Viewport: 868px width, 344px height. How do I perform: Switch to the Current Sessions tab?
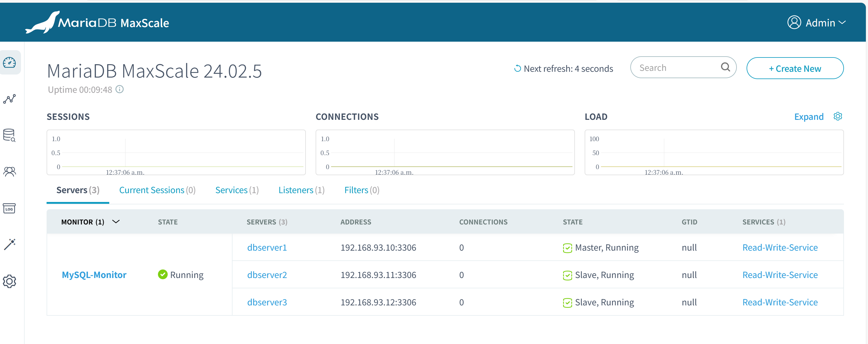157,190
